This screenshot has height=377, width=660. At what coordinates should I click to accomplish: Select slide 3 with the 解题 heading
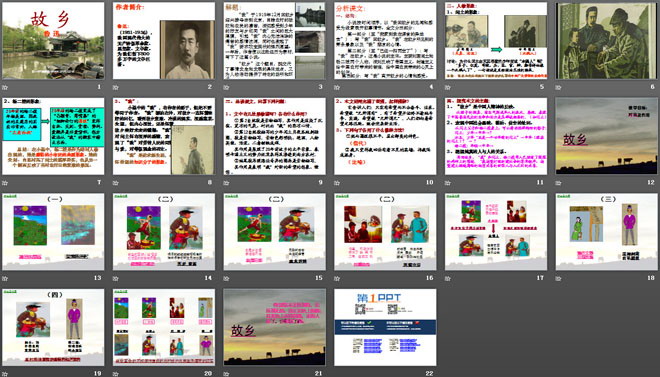[x=274, y=41]
